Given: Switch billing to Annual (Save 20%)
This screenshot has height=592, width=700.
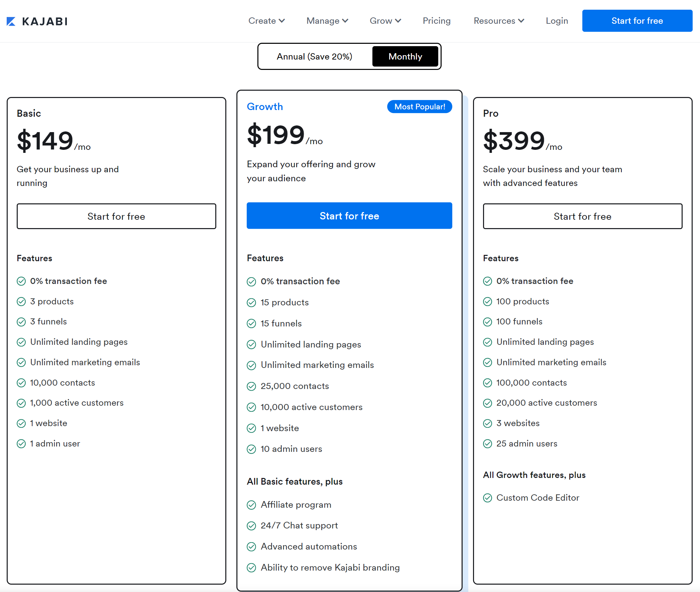Looking at the screenshot, I should [x=314, y=57].
